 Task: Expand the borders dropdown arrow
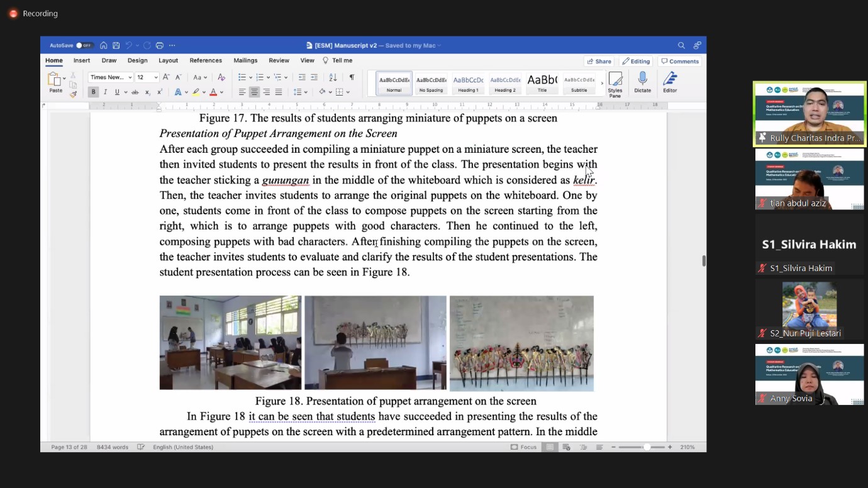pos(347,92)
